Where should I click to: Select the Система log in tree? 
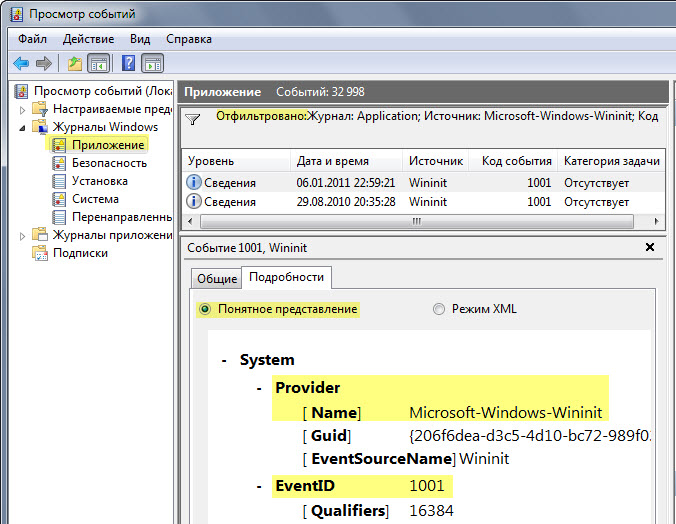pos(95,199)
